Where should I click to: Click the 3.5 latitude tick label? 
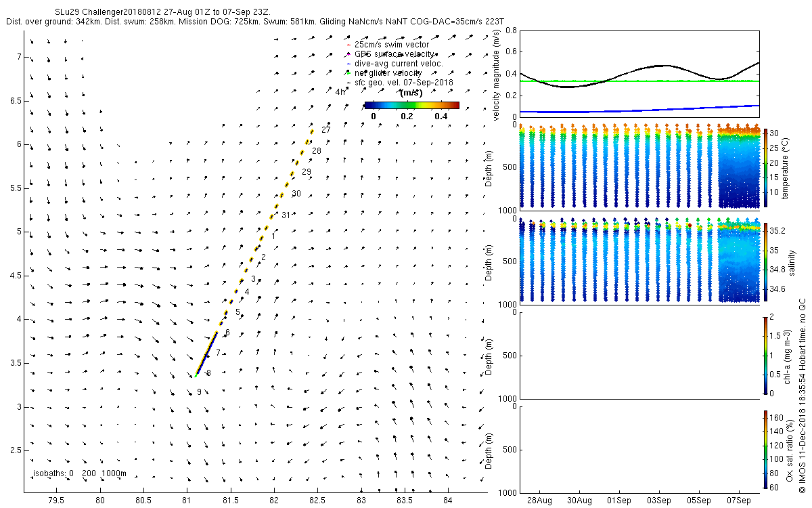[16, 363]
